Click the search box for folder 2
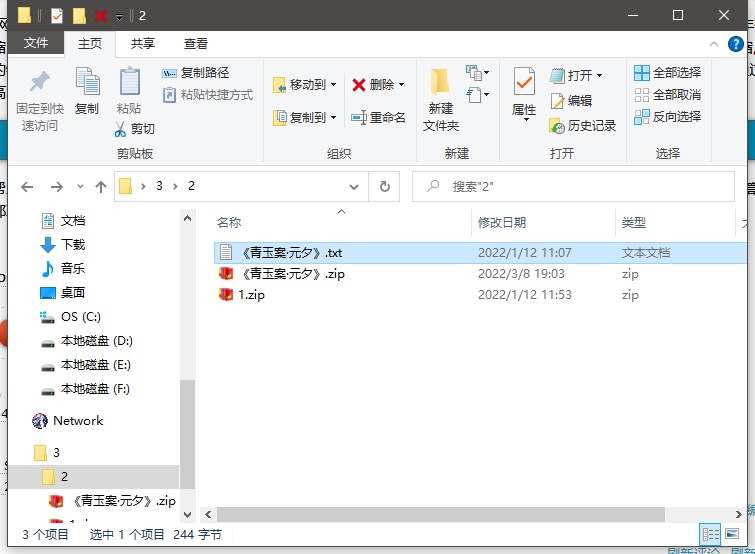Screen dimensions: 755x554 [x=573, y=186]
